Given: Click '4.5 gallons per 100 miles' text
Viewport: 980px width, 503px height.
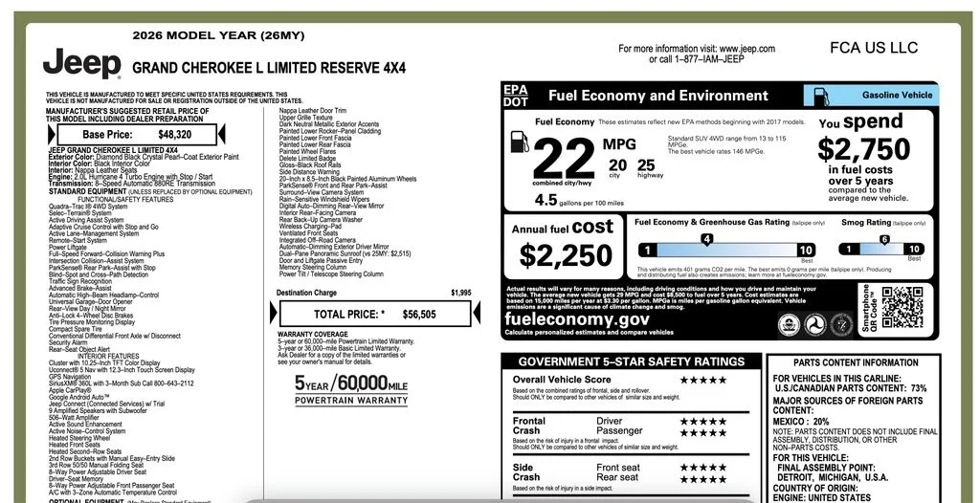Looking at the screenshot, I should tap(579, 201).
